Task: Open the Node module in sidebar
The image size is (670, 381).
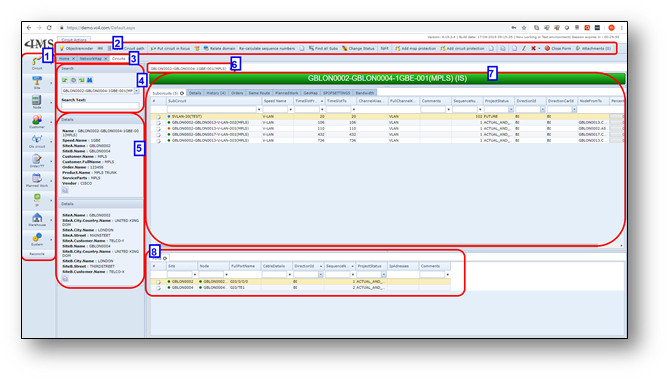Action: 37,103
